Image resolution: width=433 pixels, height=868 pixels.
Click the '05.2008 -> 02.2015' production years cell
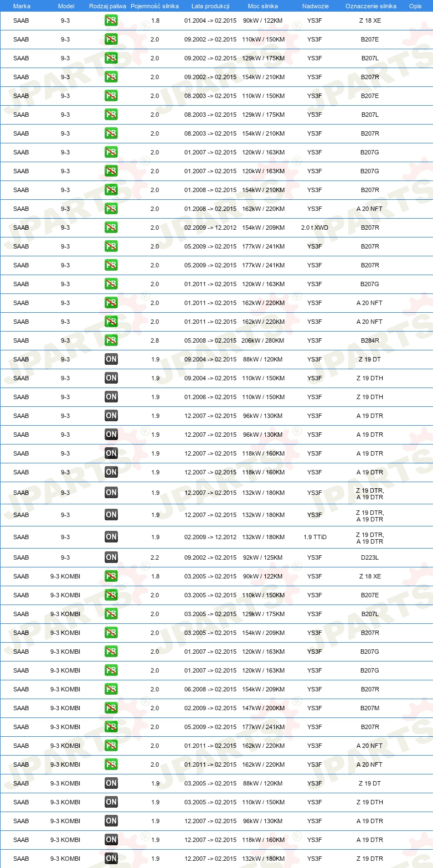[210, 340]
